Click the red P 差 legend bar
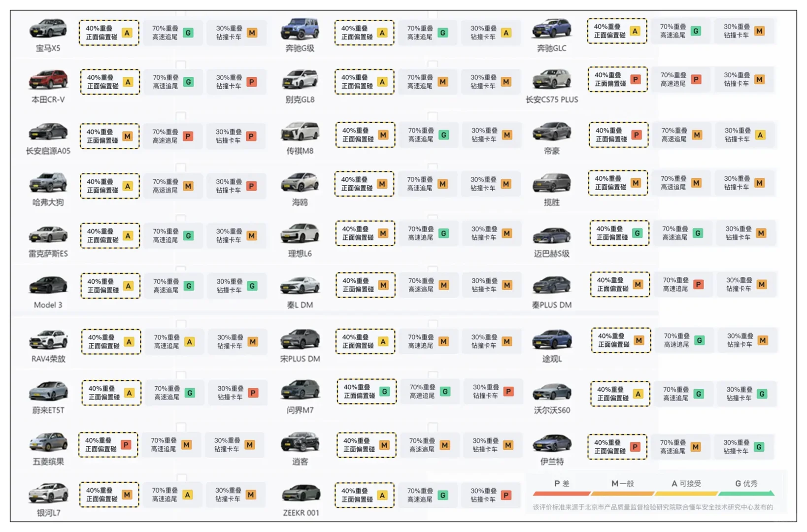 (x=562, y=493)
